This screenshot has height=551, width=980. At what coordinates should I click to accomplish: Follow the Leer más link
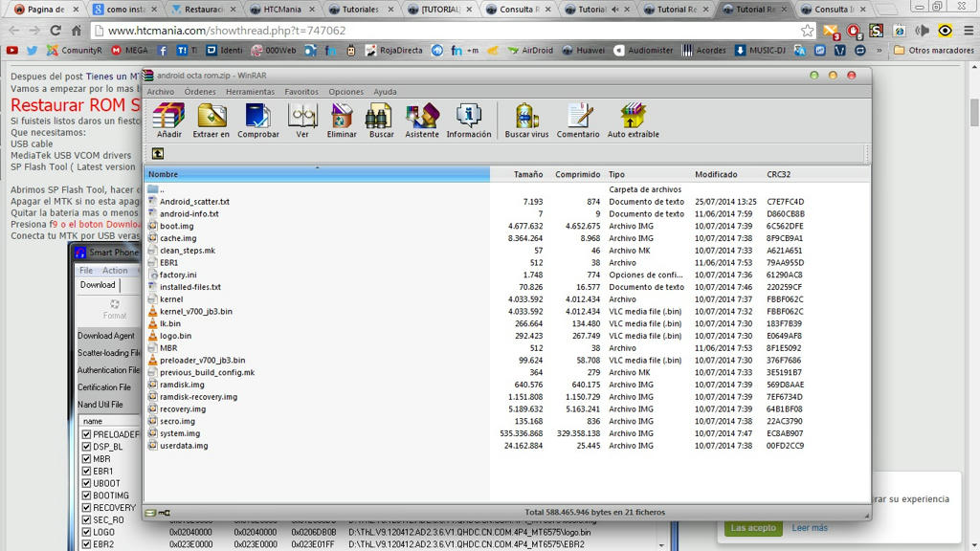tap(809, 528)
